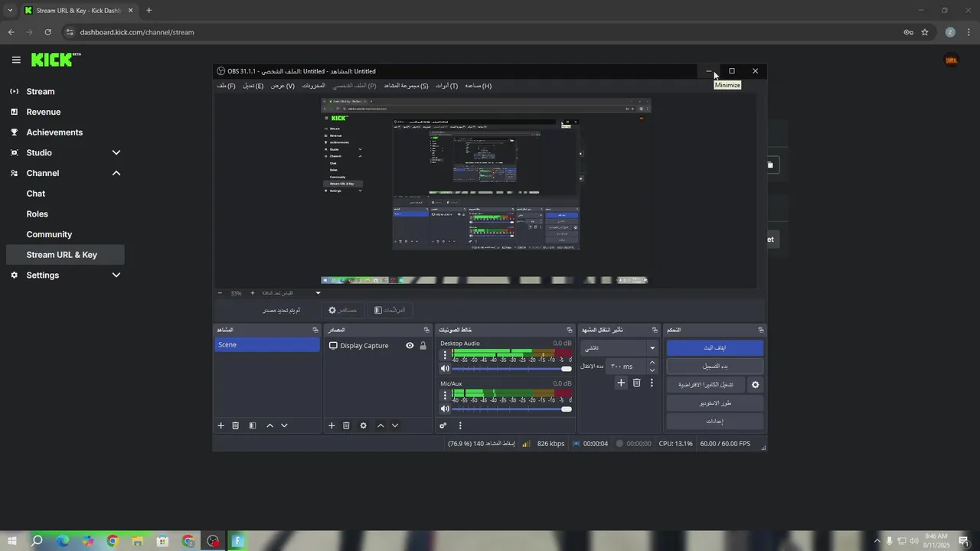Mute Mic/Aux speaker
This screenshot has height=551, width=980.
click(x=445, y=409)
